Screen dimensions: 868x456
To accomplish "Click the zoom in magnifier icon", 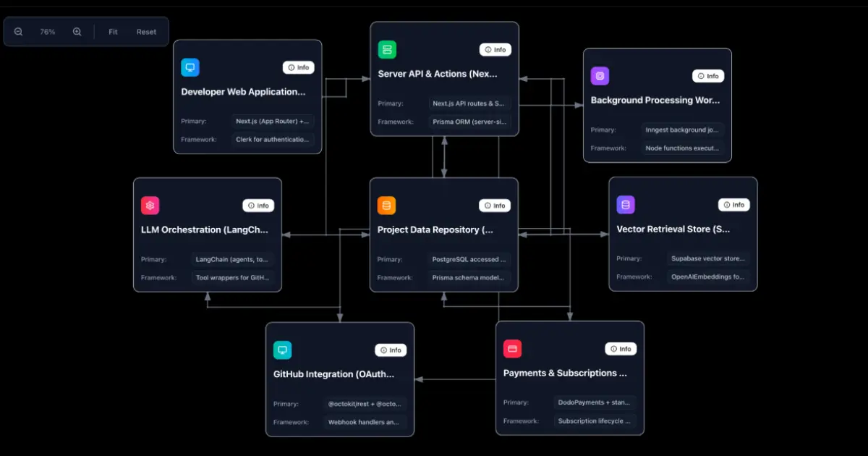I will 77,32.
